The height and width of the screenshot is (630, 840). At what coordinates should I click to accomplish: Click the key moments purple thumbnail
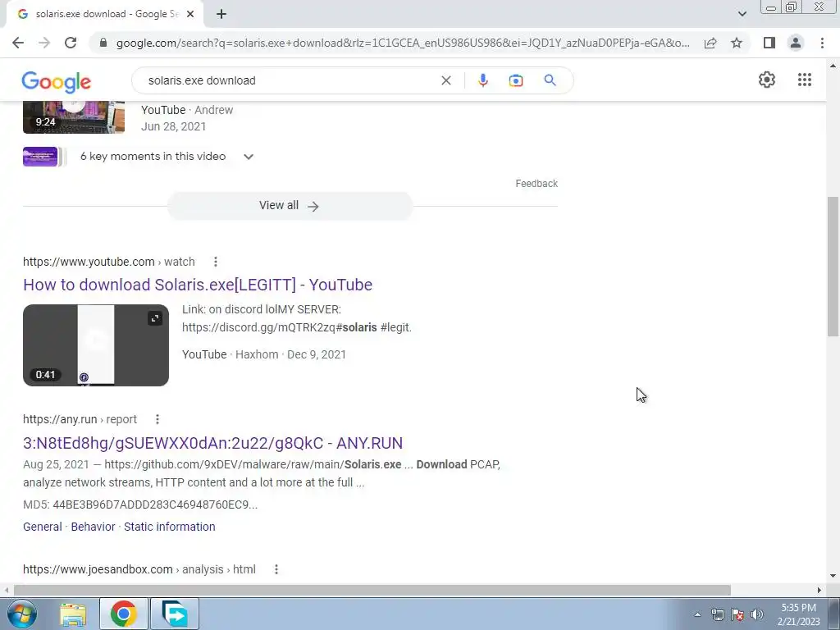[x=40, y=157]
